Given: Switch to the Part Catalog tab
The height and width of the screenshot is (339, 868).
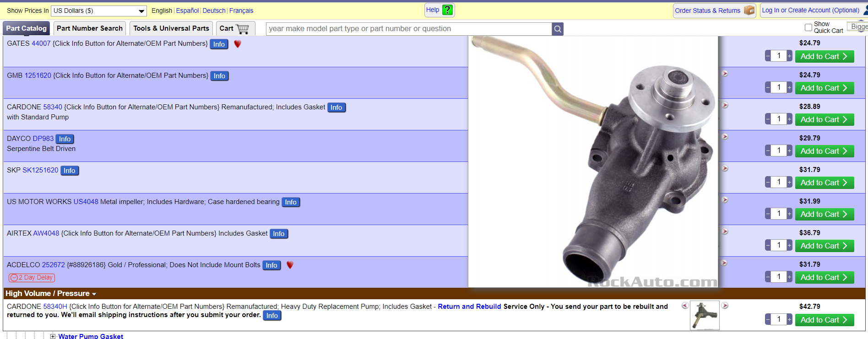Looking at the screenshot, I should coord(27,28).
